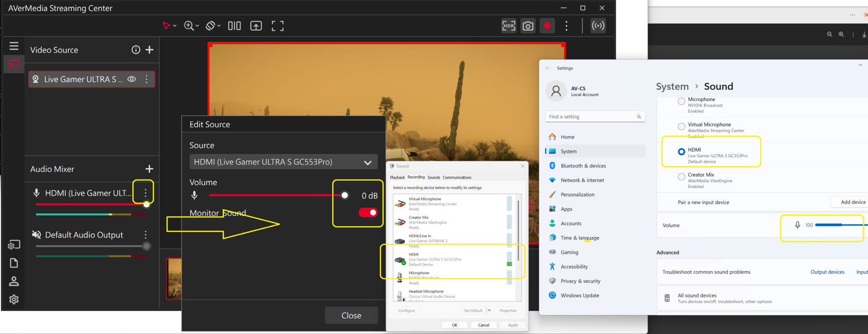Toggle the HDR toolbar icon

(509, 26)
